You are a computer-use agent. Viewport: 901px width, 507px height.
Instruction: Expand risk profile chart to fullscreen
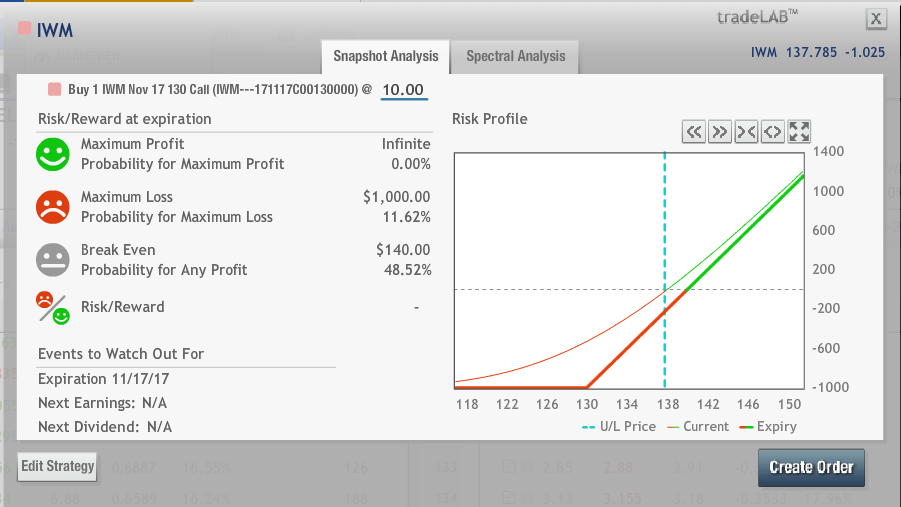coord(799,132)
